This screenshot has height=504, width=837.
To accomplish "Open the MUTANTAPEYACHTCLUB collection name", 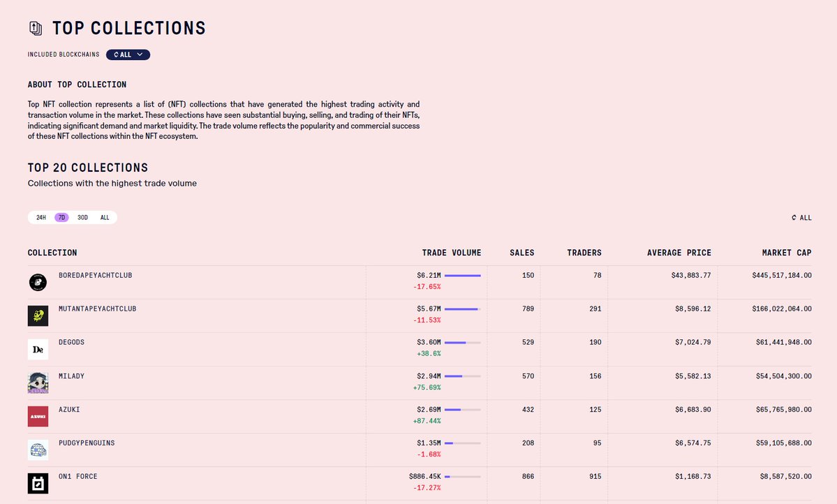I will 98,309.
